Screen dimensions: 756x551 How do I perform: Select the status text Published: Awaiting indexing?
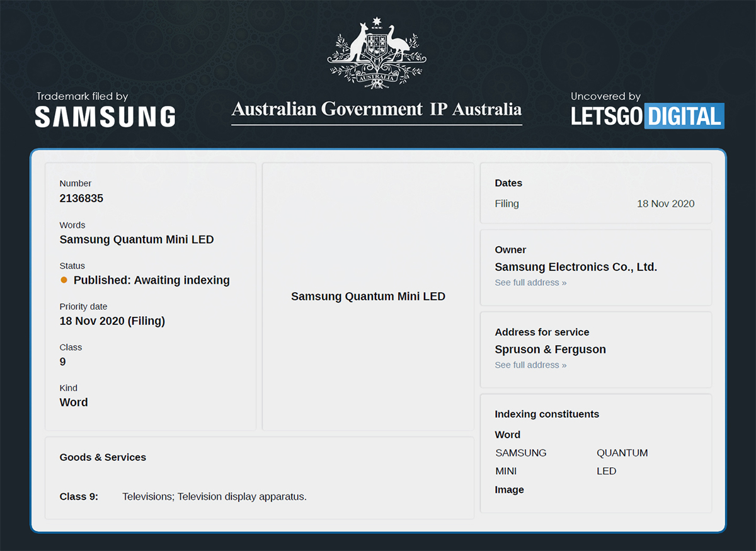tap(151, 280)
